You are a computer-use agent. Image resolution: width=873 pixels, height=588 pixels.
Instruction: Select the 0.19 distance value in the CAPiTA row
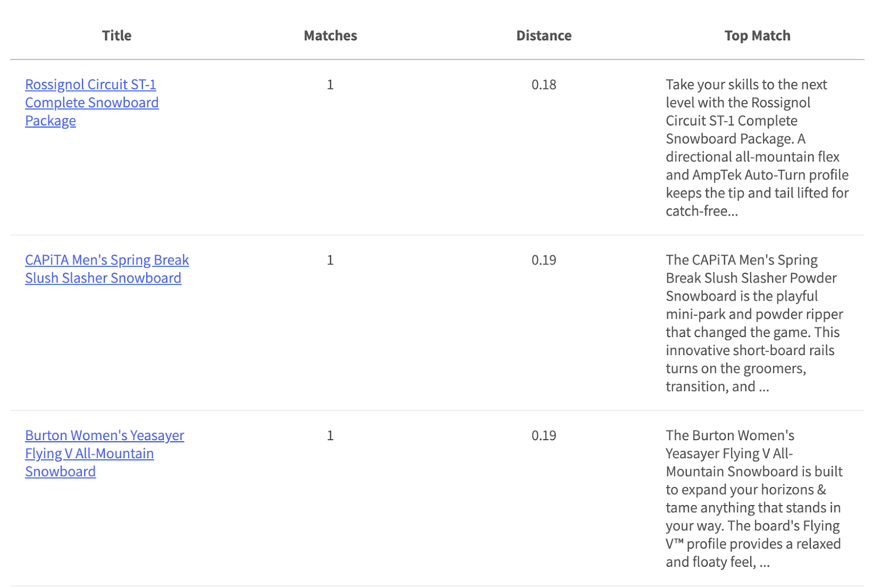click(x=543, y=260)
